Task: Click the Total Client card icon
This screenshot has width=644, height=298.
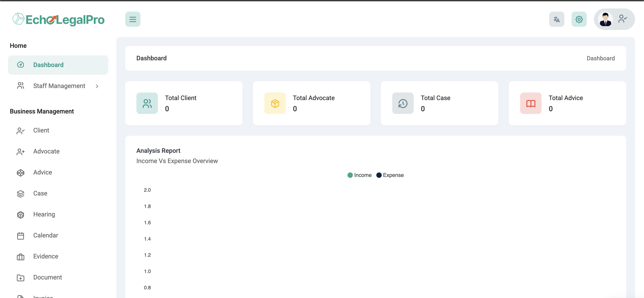Action: click(147, 103)
